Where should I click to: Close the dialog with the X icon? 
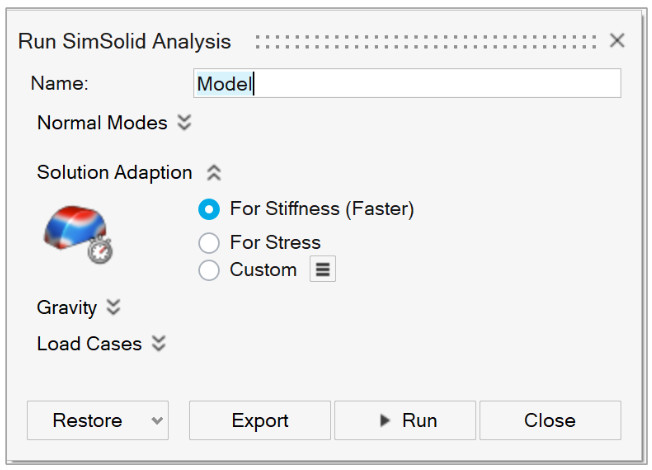tap(617, 41)
